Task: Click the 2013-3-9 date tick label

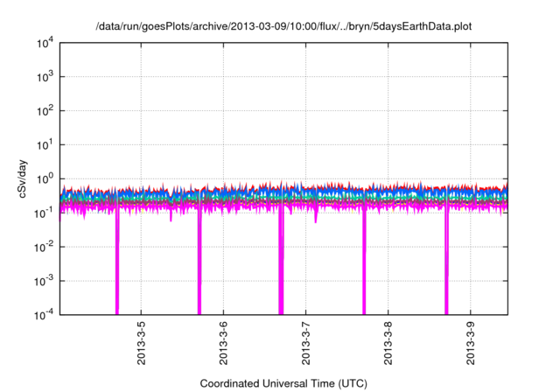Action: point(471,343)
